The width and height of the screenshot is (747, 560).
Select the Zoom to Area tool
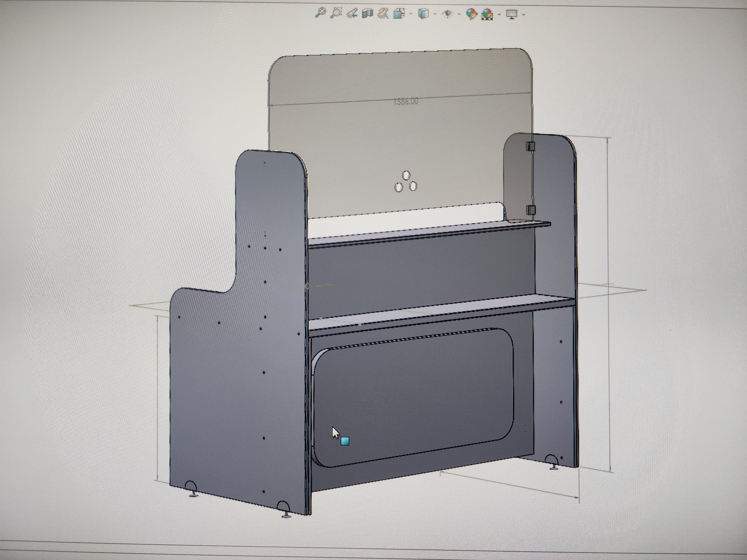[336, 13]
